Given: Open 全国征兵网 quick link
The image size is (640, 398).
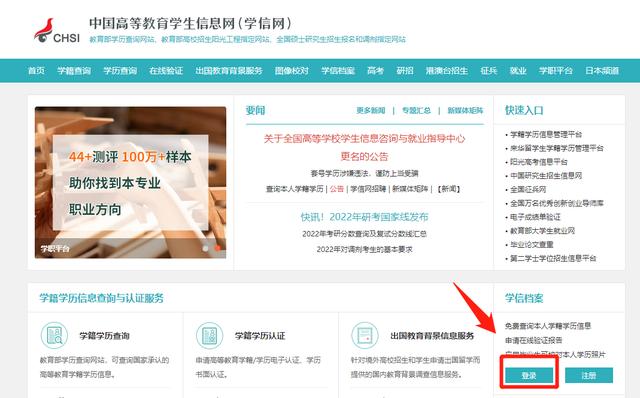Looking at the screenshot, I should tap(528, 189).
